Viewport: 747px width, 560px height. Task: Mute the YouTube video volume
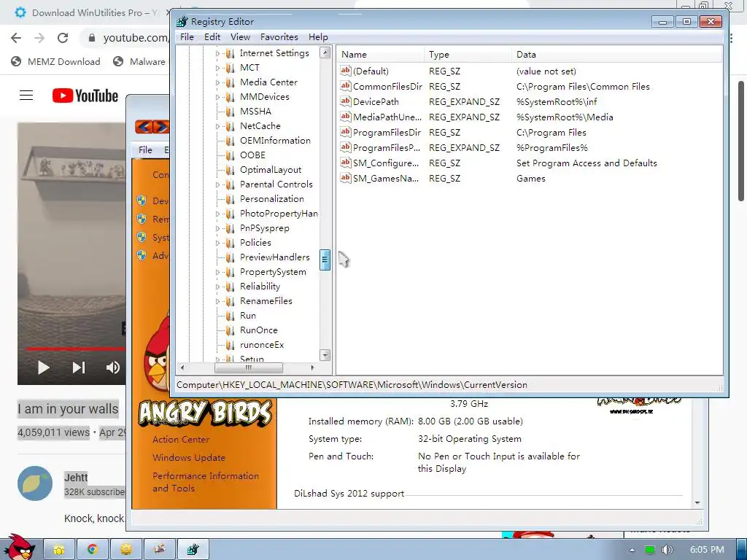[x=113, y=367]
